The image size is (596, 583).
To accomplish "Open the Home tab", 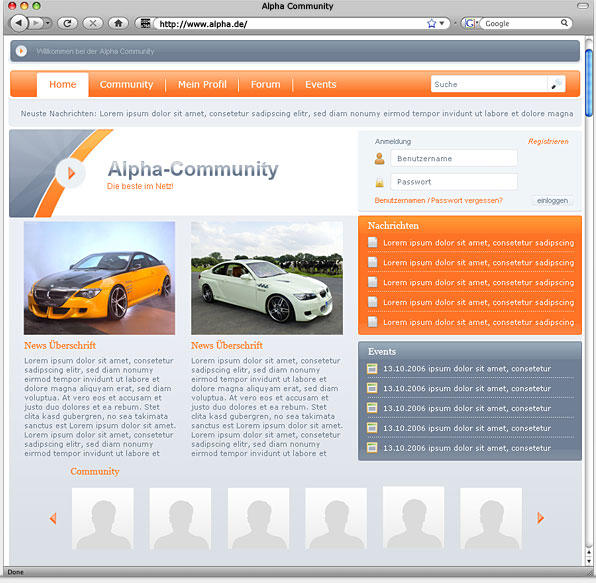I will pyautogui.click(x=63, y=84).
